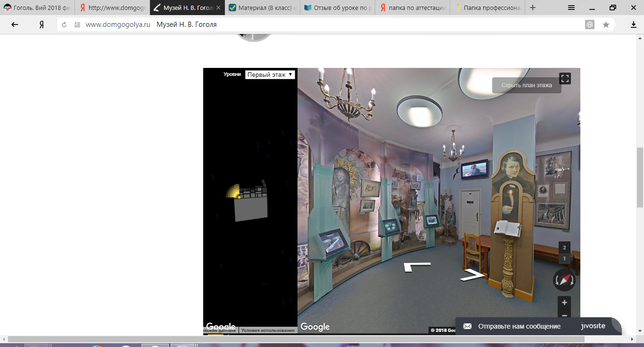The image size is (644, 347).
Task: Rotate view counterclockwise via compass left arrow
Action: pyautogui.click(x=557, y=281)
